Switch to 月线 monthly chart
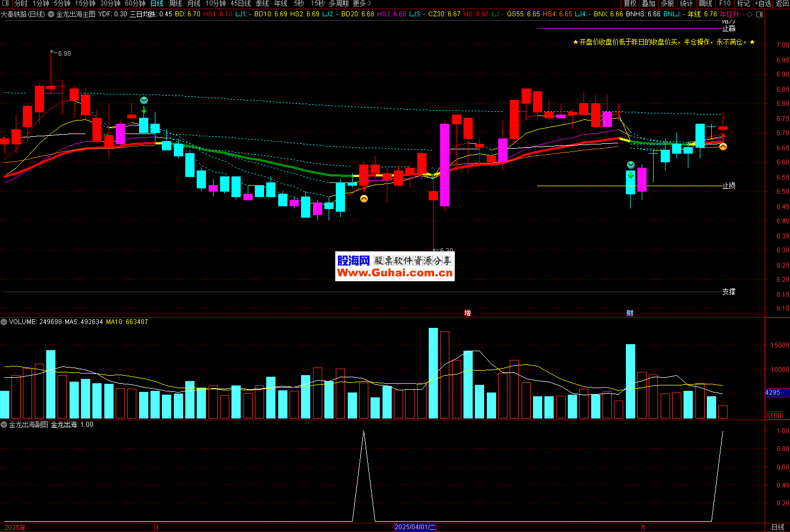790x532 pixels. (x=194, y=4)
